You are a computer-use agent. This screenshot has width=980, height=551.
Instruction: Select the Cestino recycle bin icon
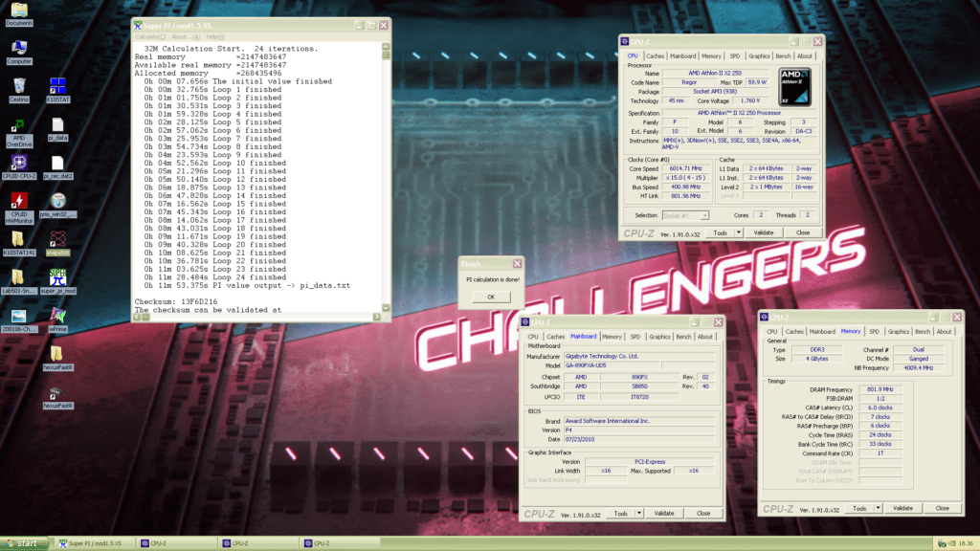click(19, 90)
